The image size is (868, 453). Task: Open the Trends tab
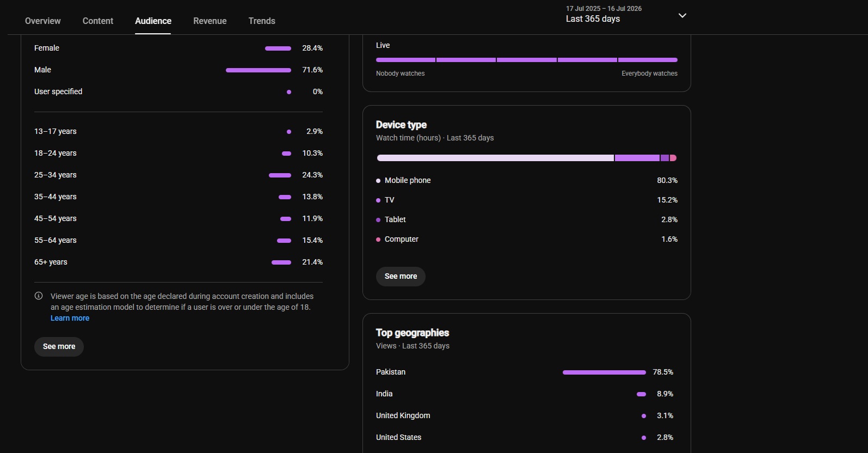(262, 21)
